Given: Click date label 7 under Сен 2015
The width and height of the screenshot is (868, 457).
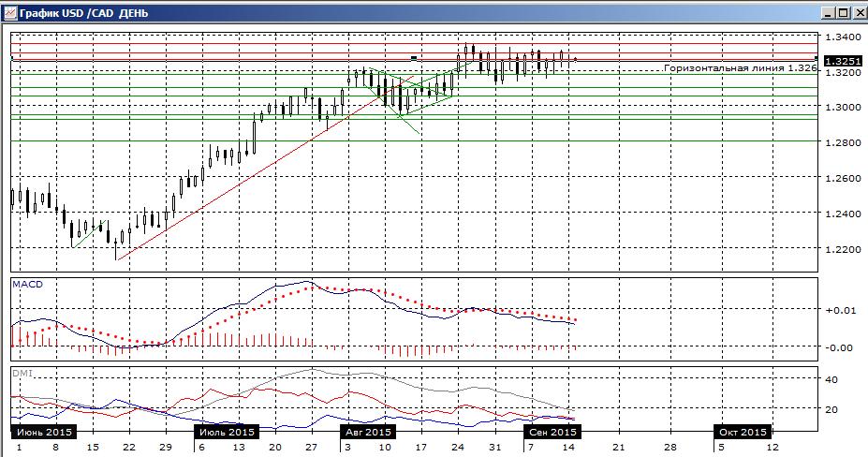Looking at the screenshot, I should [531, 447].
